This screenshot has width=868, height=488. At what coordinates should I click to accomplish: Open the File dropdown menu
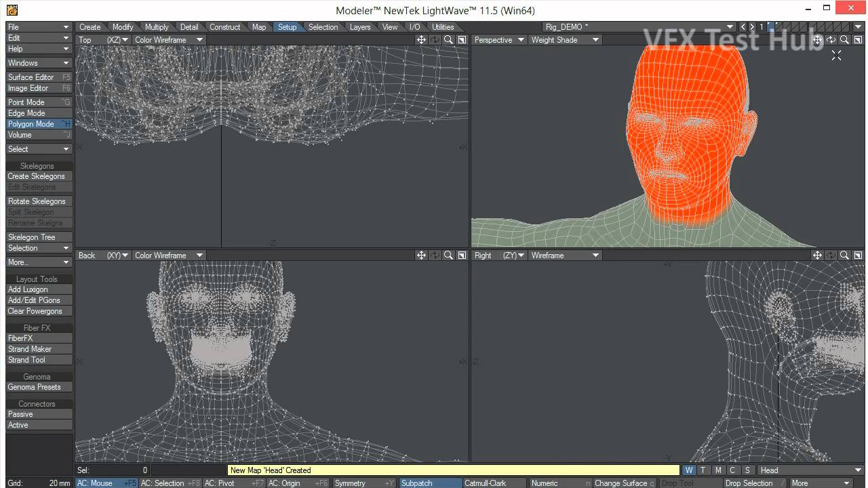pyautogui.click(x=39, y=27)
